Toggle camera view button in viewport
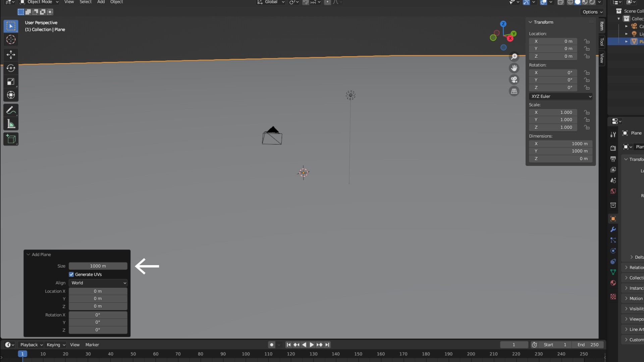 (x=514, y=80)
